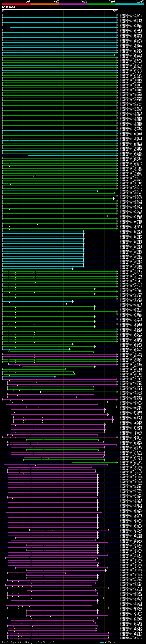
Task: Click the UniRef100_A8HIM6 label
Action: 131,82
